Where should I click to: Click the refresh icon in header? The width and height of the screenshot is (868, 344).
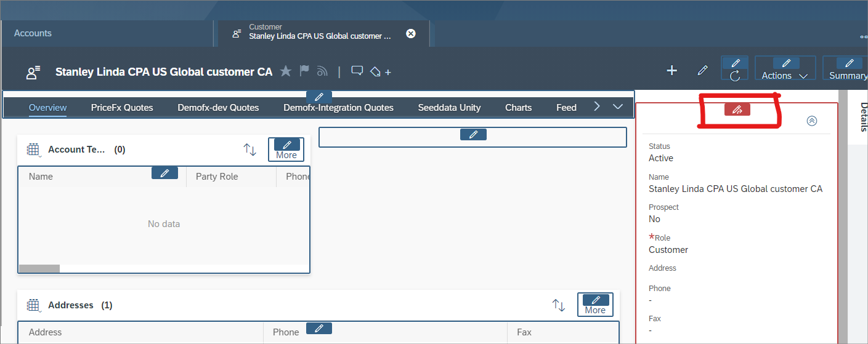pyautogui.click(x=734, y=76)
